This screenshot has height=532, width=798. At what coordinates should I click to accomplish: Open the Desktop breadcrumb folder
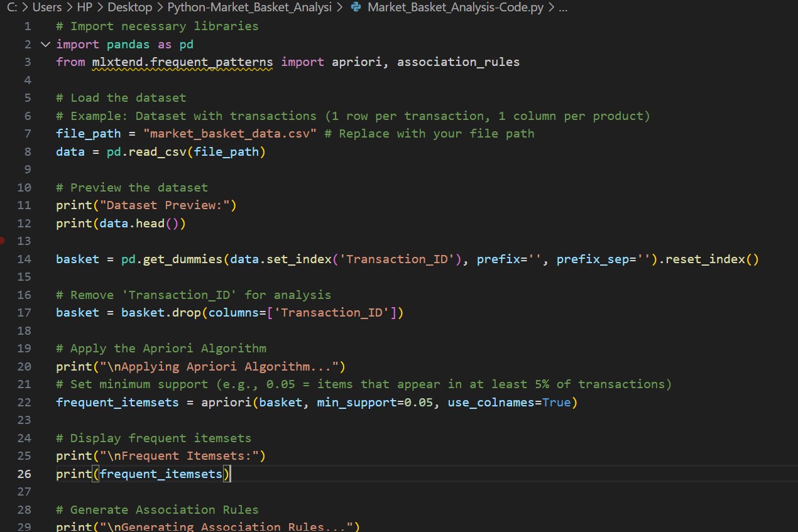(x=129, y=8)
